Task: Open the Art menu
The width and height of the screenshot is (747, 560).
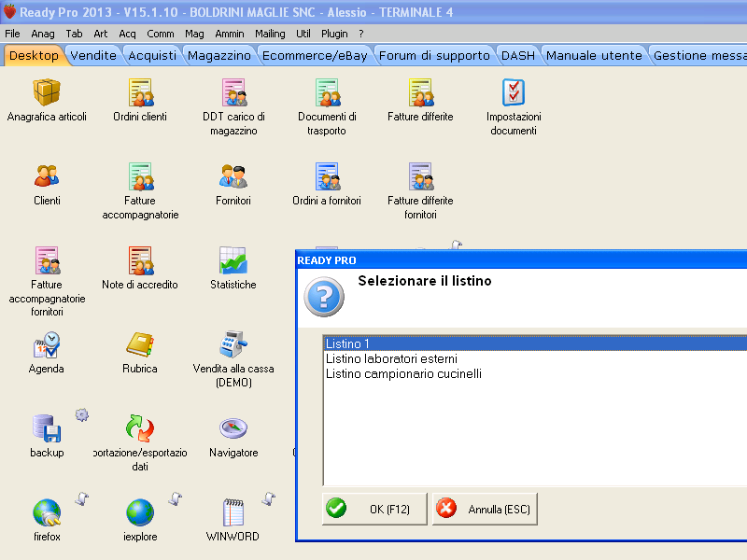Action: click(x=101, y=34)
